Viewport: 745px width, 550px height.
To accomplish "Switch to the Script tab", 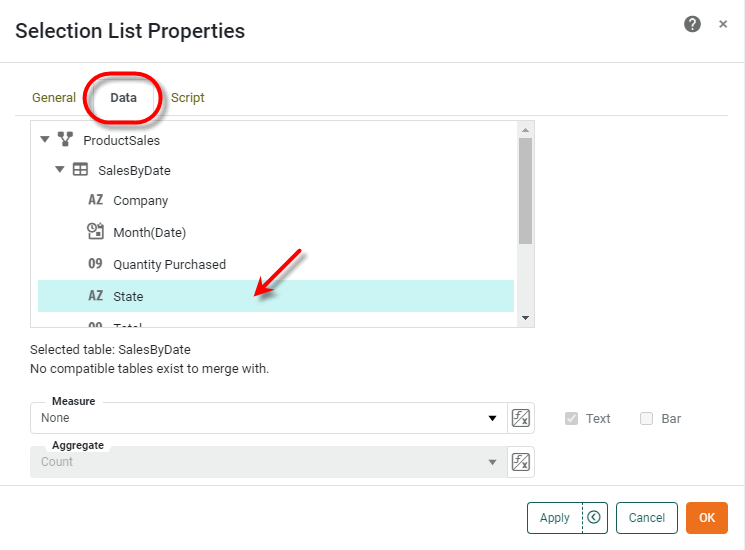I will click(x=188, y=97).
